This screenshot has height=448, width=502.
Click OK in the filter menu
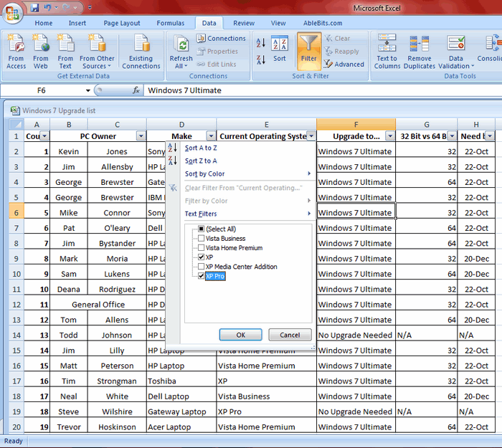241,335
